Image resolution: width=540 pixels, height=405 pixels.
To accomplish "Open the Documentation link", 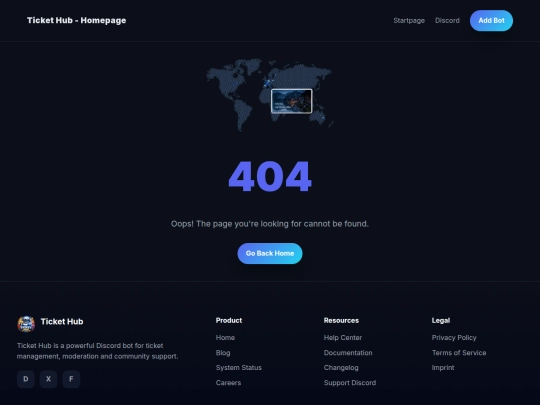I will (348, 353).
